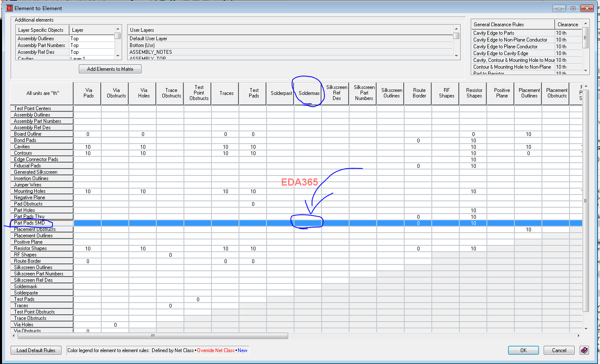Click the Board Outline Via Pads cell
Screen dimensions: 600x364
coord(88,134)
